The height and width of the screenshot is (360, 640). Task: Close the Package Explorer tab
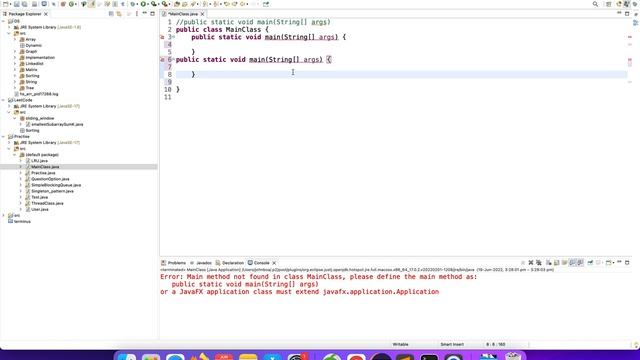point(46,14)
